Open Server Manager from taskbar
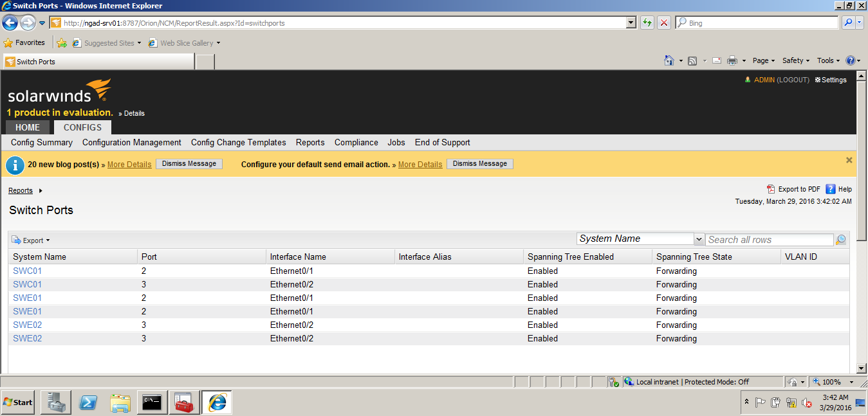The image size is (868, 416). coord(56,402)
